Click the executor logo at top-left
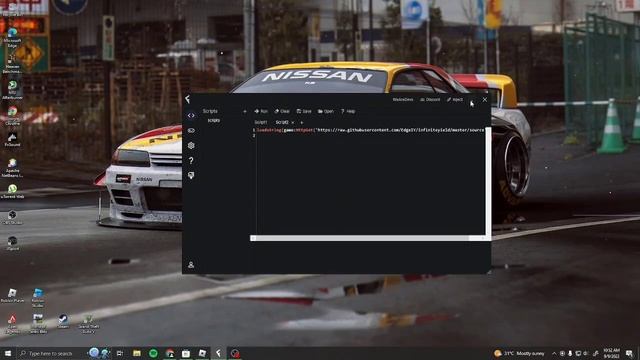Image resolution: width=640 pixels, height=360 pixels. 187,99
